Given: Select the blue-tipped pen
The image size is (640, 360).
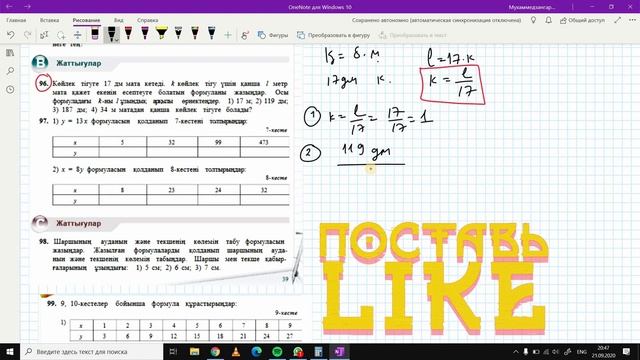Looking at the screenshot, I should coord(211,33).
